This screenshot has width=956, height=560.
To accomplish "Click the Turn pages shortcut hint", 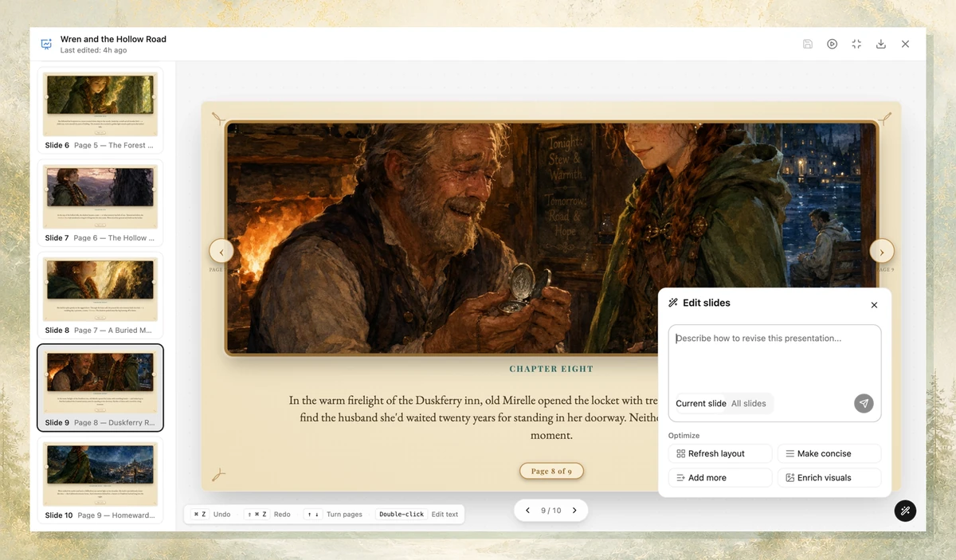I will 333,515.
